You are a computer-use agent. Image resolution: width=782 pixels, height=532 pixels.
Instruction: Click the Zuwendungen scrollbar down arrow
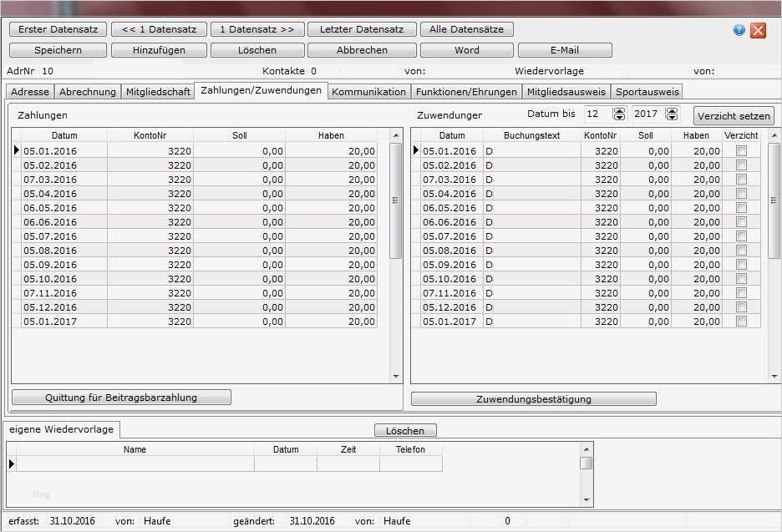(x=774, y=377)
